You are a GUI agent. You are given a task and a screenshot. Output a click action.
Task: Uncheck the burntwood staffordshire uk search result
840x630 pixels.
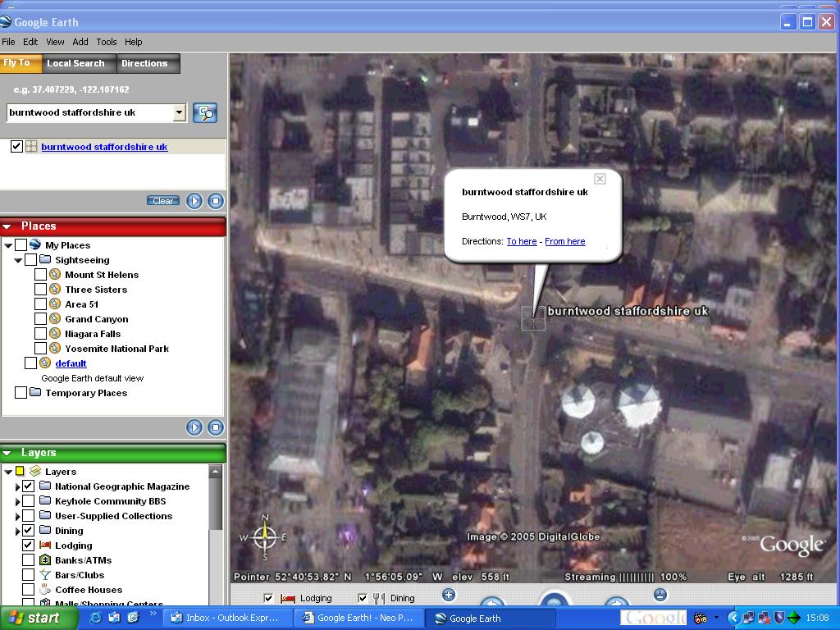16,146
